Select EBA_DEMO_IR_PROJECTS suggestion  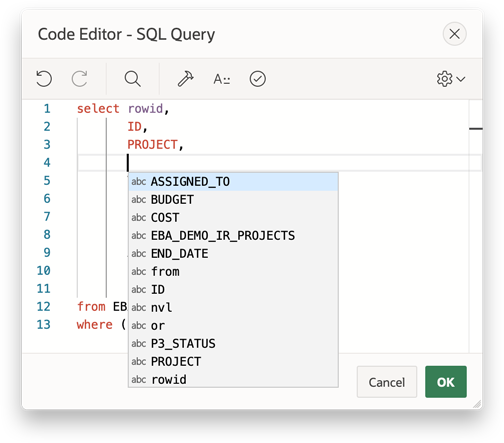click(x=233, y=236)
